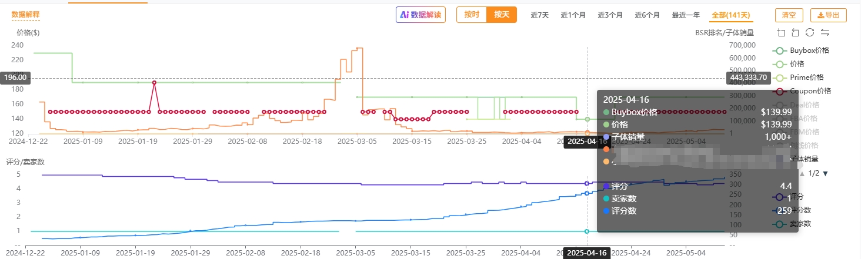Select the 近3个月 time range
The width and height of the screenshot is (868, 259).
point(610,15)
